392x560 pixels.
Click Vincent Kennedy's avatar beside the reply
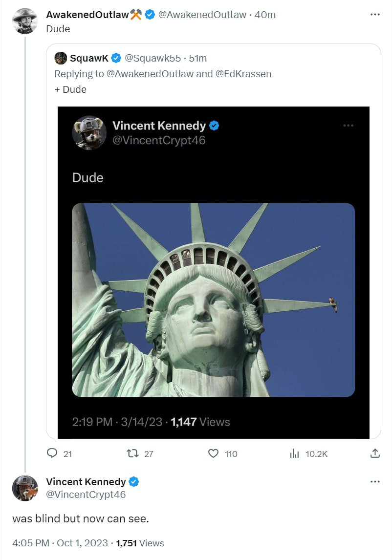coord(25,488)
